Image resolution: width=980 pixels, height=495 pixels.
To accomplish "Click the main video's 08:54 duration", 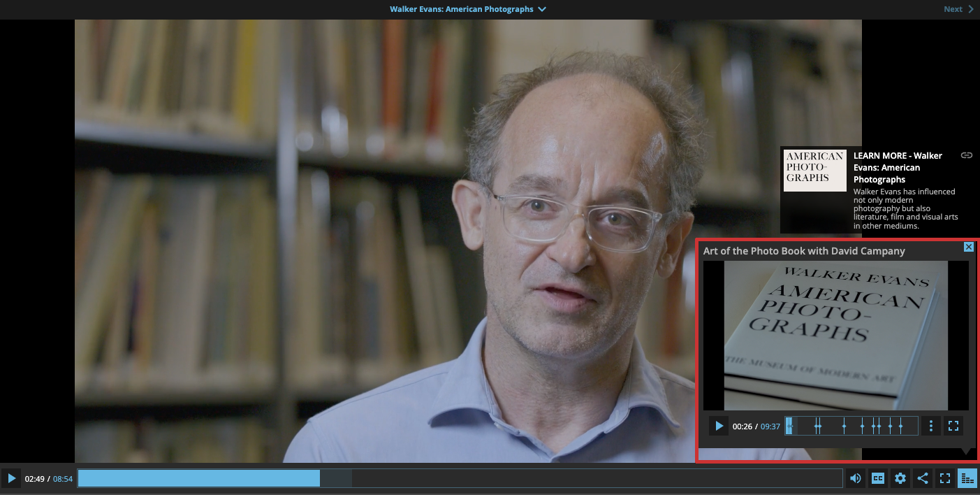I will click(x=63, y=479).
